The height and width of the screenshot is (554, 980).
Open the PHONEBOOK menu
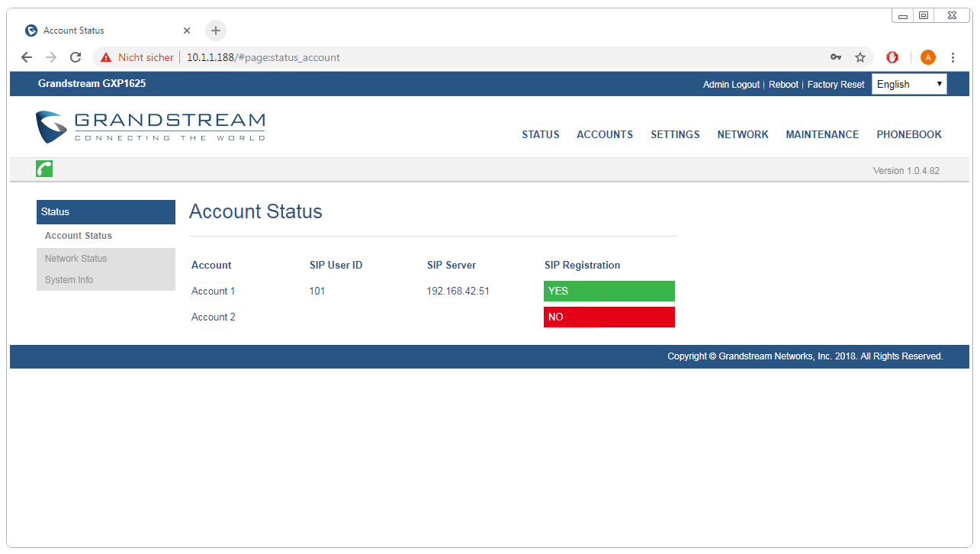[909, 134]
